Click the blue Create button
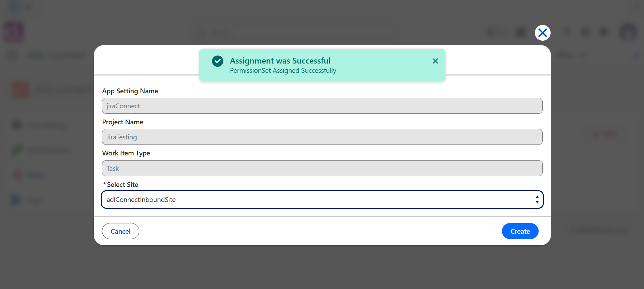Screen dimensions: 644x289 (x=520, y=231)
